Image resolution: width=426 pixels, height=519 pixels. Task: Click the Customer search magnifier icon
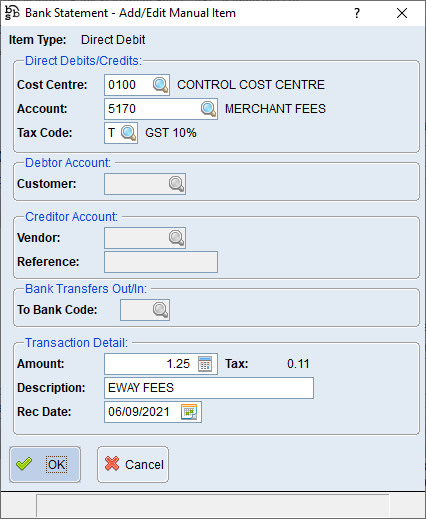pyautogui.click(x=176, y=184)
